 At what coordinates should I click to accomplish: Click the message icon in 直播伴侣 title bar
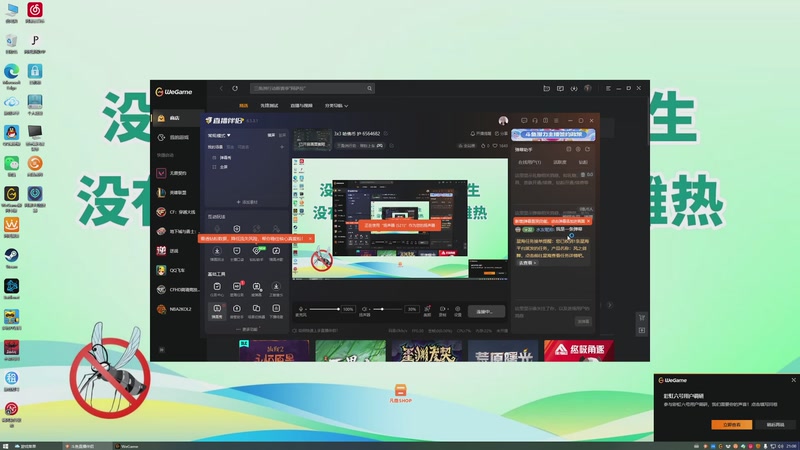523,120
